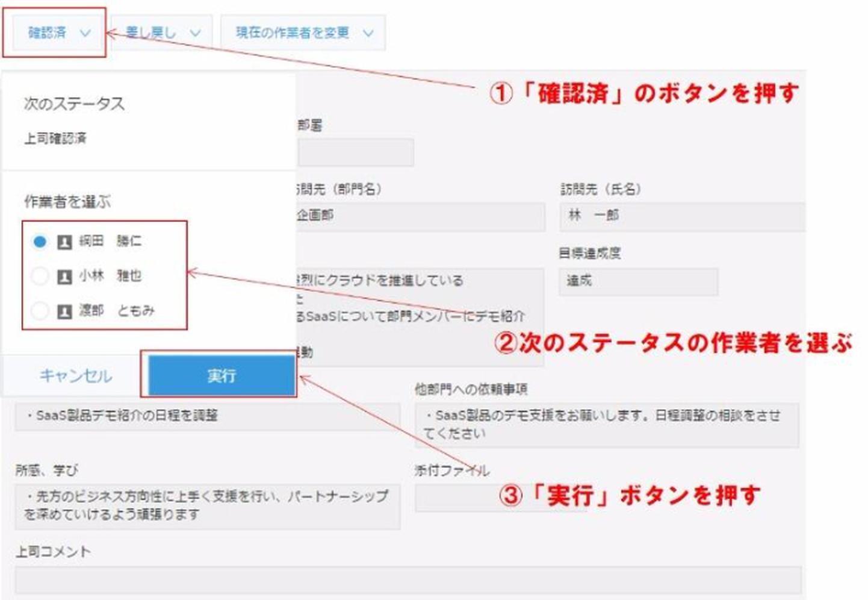Pick the 渡部 ともみ radio button
The image size is (868, 600).
coord(40,311)
